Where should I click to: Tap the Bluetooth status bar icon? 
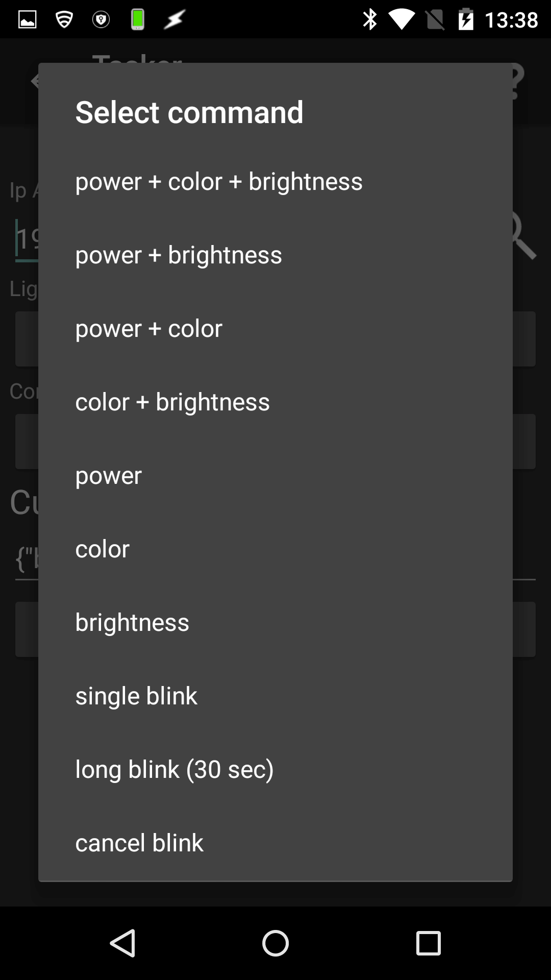coord(370,19)
